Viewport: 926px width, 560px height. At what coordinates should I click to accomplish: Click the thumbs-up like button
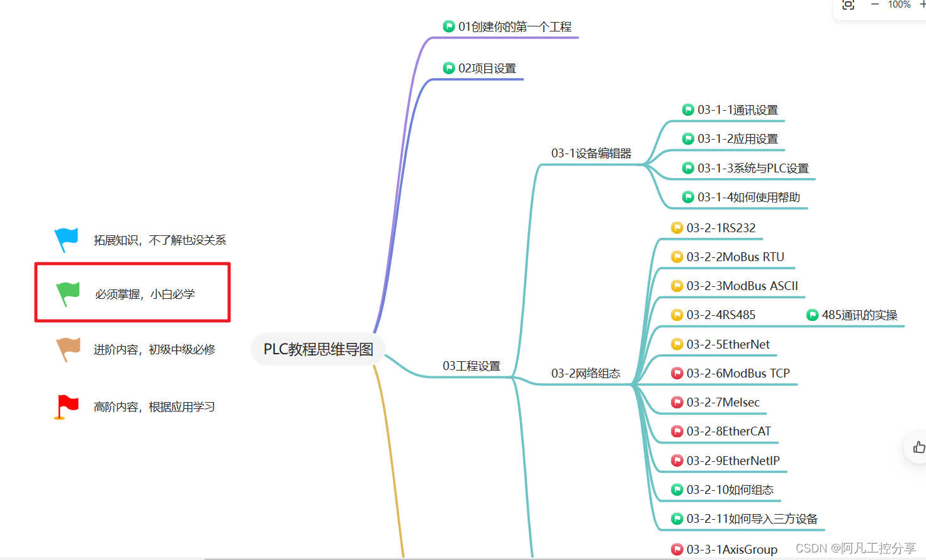(x=919, y=447)
